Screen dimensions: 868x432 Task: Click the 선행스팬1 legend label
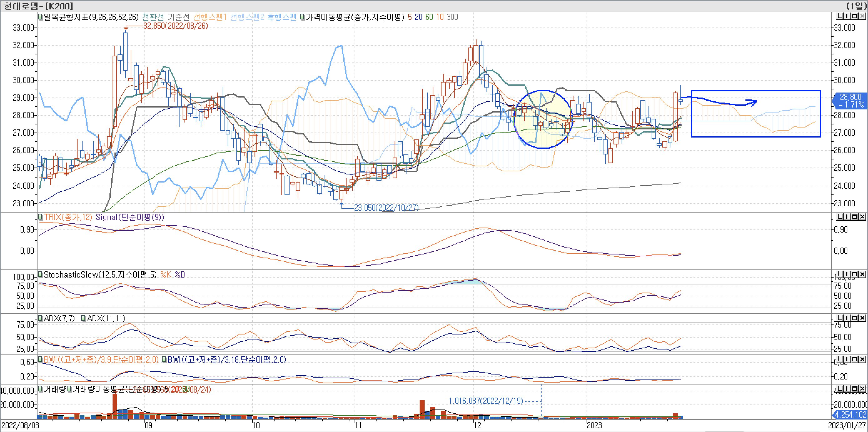[209, 17]
